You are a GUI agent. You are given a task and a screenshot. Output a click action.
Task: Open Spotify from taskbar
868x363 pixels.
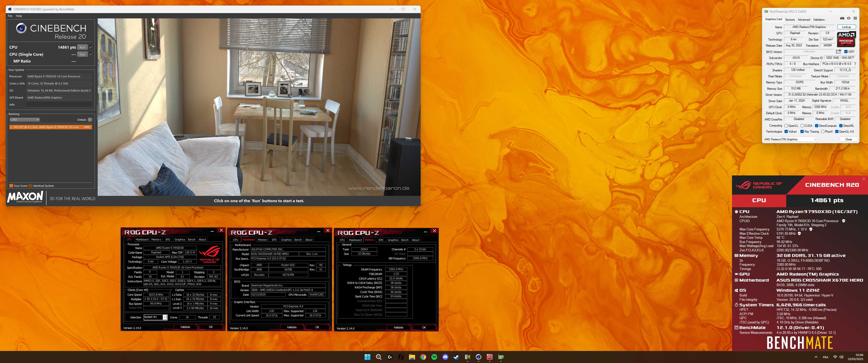pyautogui.click(x=434, y=357)
